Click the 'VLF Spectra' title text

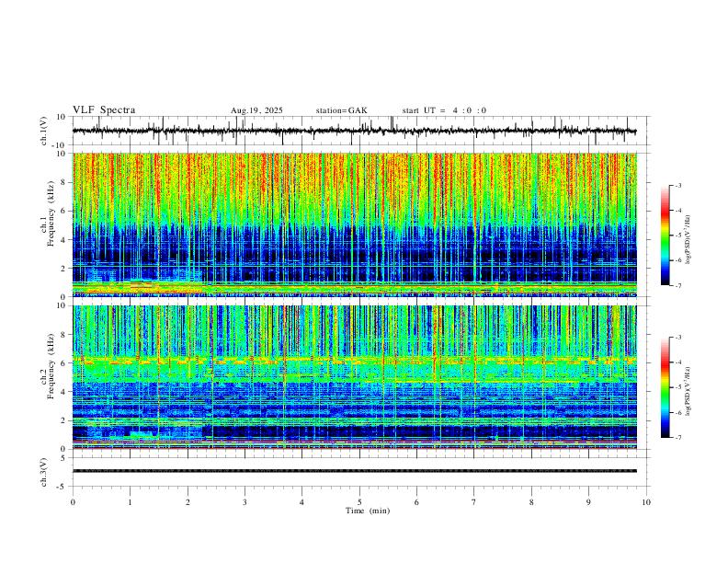104,110
